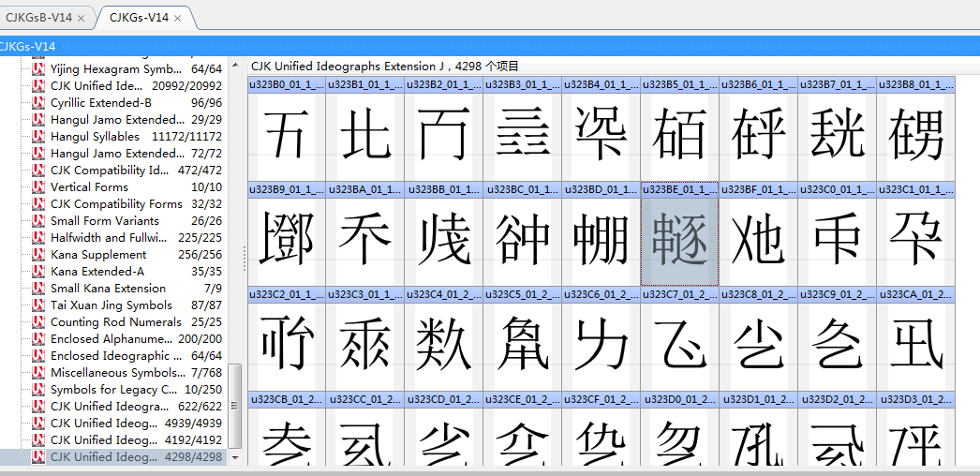Click the u323C6 glyph thumbnail
The image size is (980, 476).
[601, 344]
